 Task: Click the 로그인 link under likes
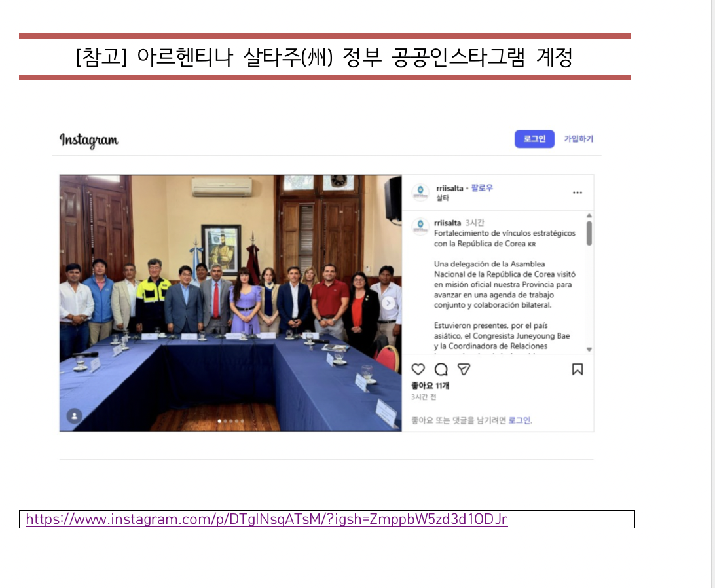(x=520, y=420)
